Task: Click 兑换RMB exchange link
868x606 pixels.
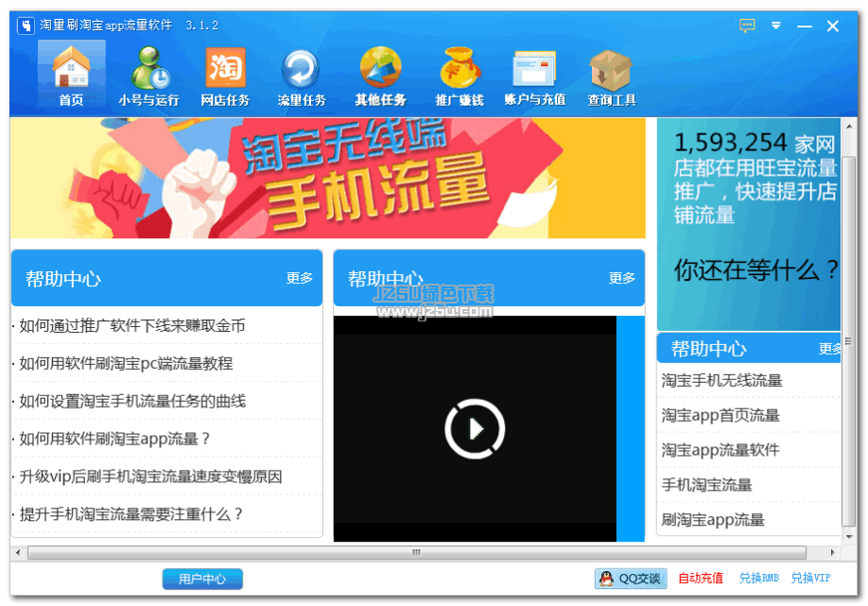Action: click(759, 579)
